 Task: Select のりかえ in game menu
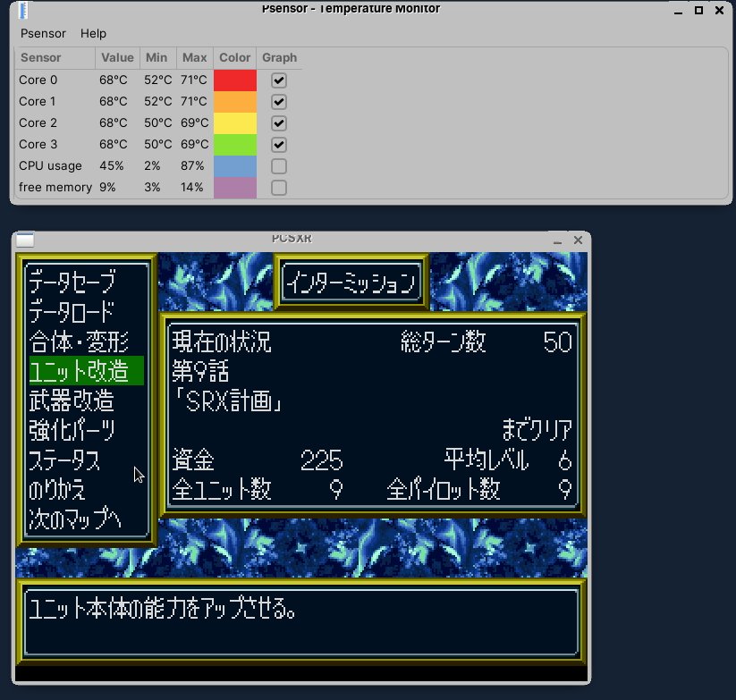coord(57,489)
